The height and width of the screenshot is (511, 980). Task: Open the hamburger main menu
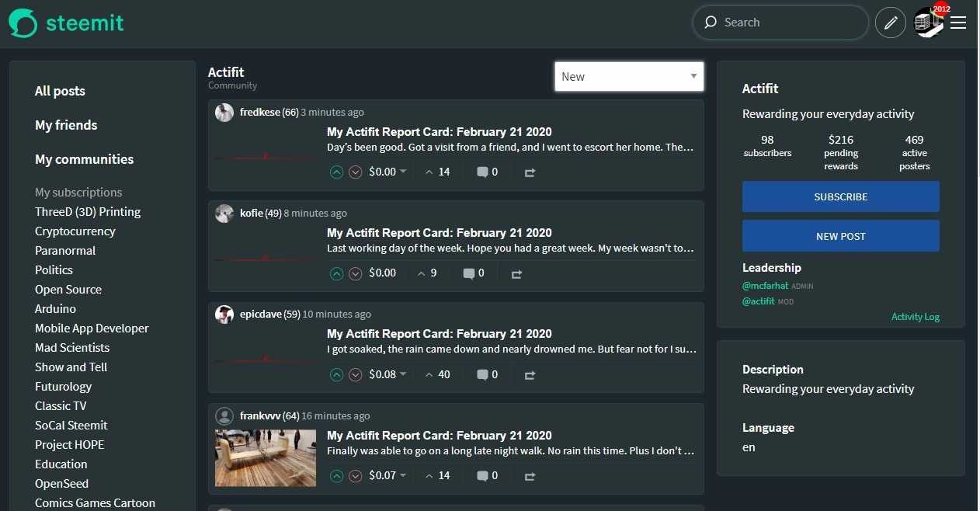click(x=958, y=23)
